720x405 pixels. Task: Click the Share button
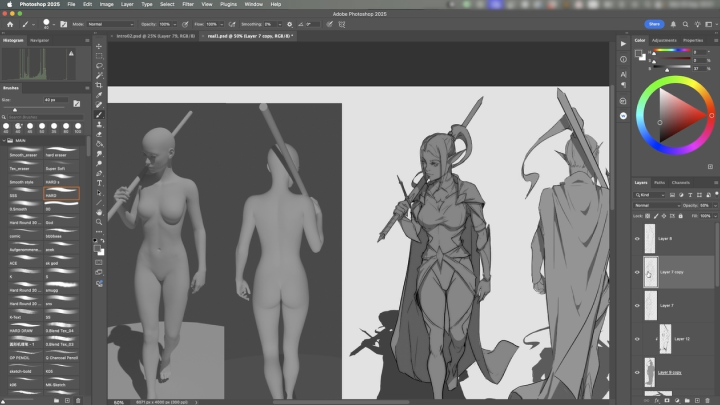pos(655,22)
